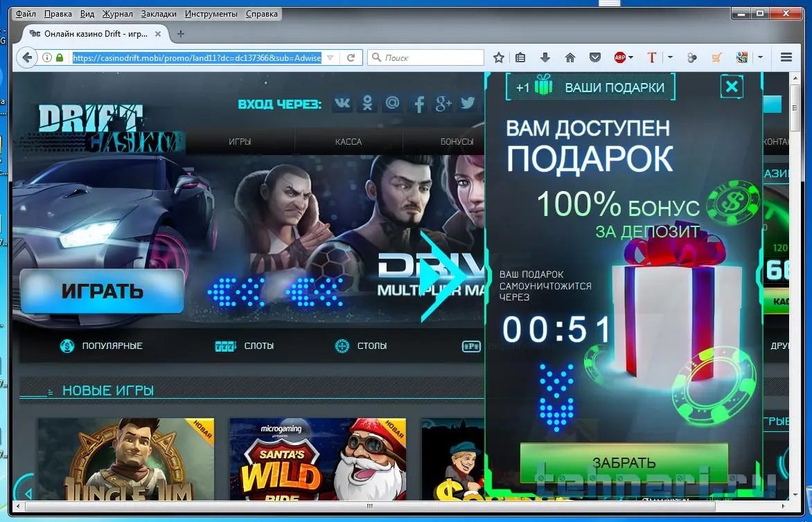Click the slots category reel icon
Image resolution: width=812 pixels, height=522 pixels.
click(225, 345)
